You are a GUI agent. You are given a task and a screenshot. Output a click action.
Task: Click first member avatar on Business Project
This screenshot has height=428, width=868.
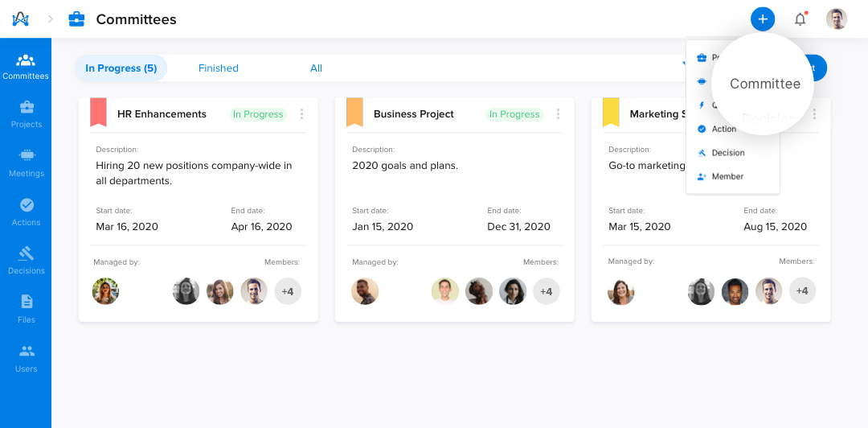click(x=445, y=291)
